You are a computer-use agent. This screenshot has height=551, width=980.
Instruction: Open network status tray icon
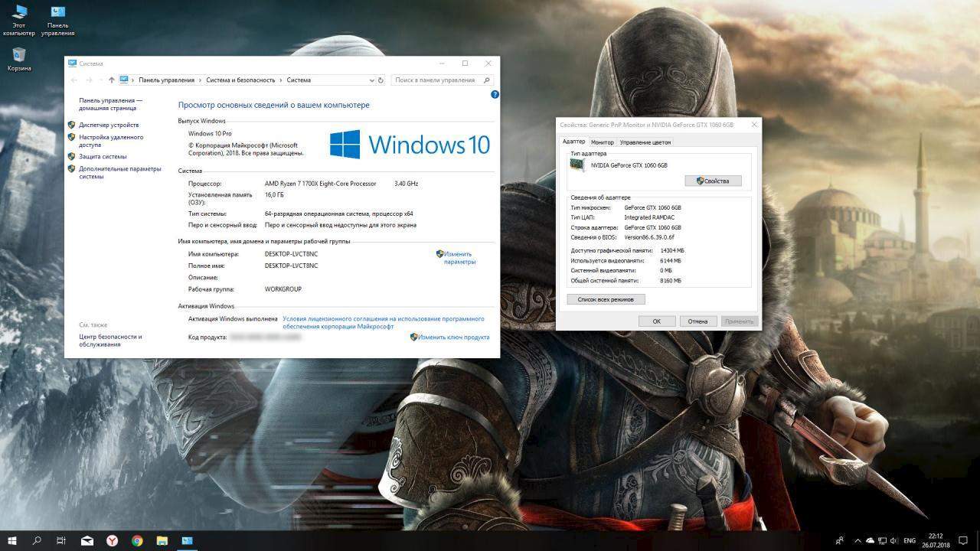tap(883, 540)
